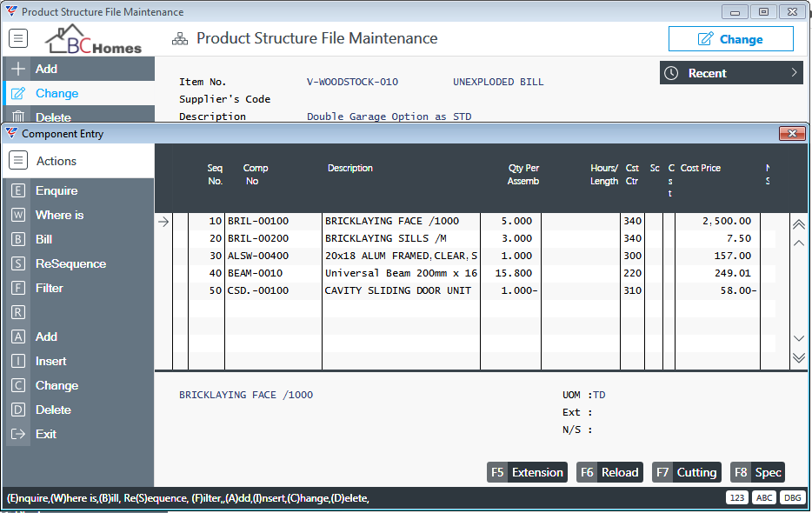
Task: Click the A key icon in Component Entry
Action: point(18,336)
